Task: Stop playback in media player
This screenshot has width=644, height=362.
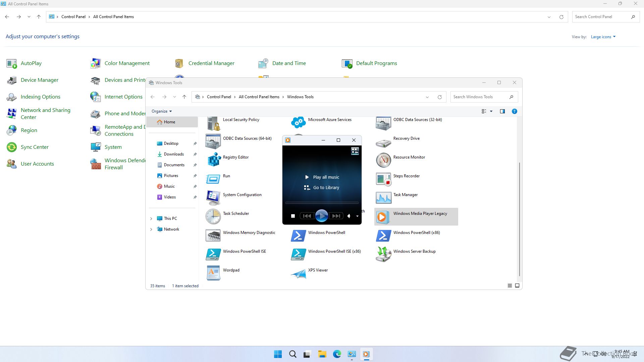Action: [x=293, y=216]
